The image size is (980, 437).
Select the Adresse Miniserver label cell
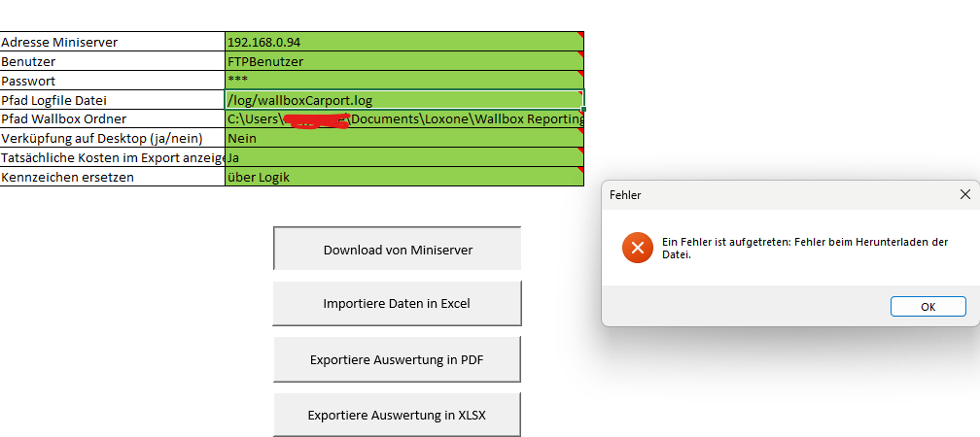112,42
